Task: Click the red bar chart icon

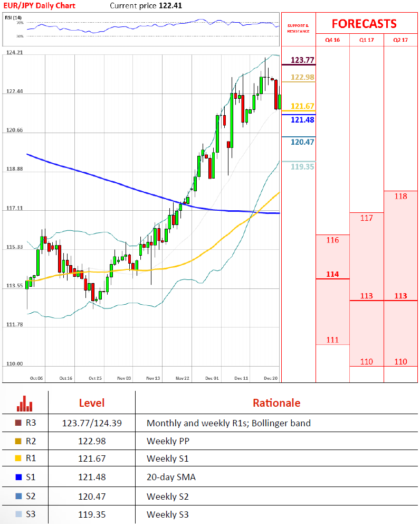Action: [25, 404]
